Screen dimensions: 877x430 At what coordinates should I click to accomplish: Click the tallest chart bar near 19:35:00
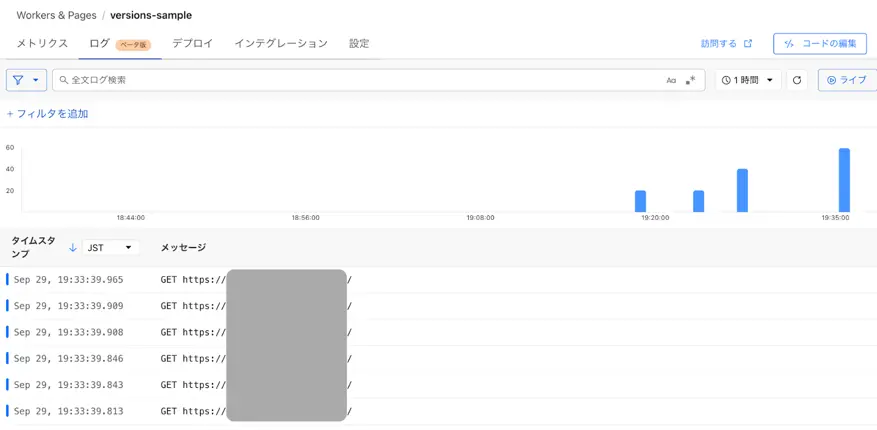844,180
